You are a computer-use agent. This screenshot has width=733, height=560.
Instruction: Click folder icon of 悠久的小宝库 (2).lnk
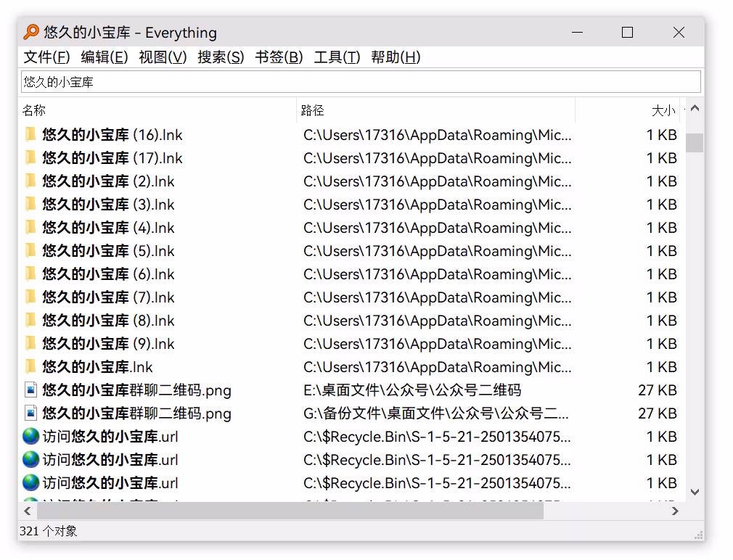tap(30, 181)
